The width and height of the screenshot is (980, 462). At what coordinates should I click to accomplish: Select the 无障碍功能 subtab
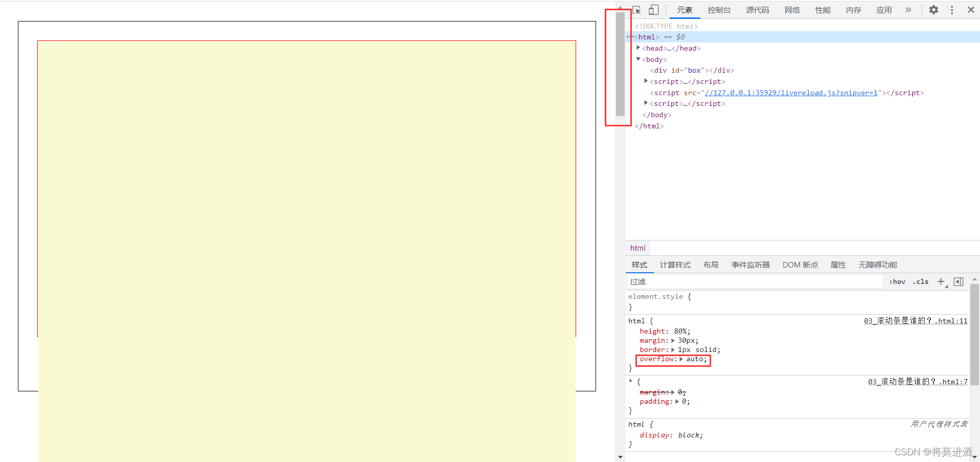click(878, 265)
